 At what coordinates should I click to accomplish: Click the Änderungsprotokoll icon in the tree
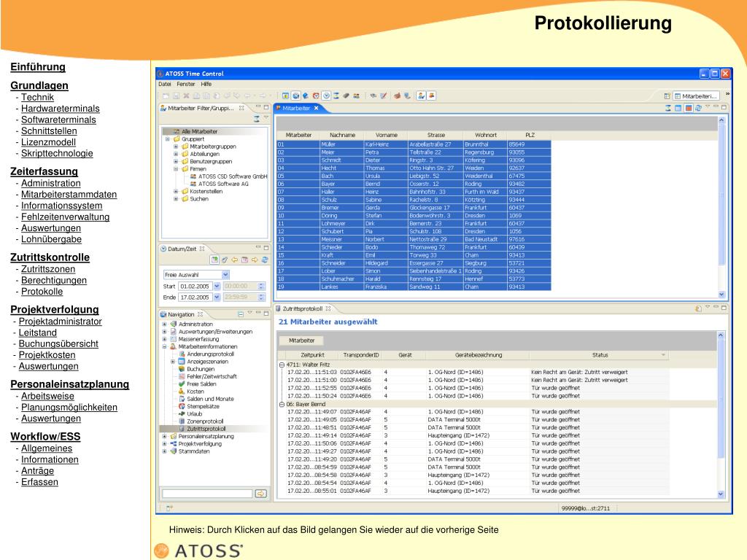coord(182,354)
